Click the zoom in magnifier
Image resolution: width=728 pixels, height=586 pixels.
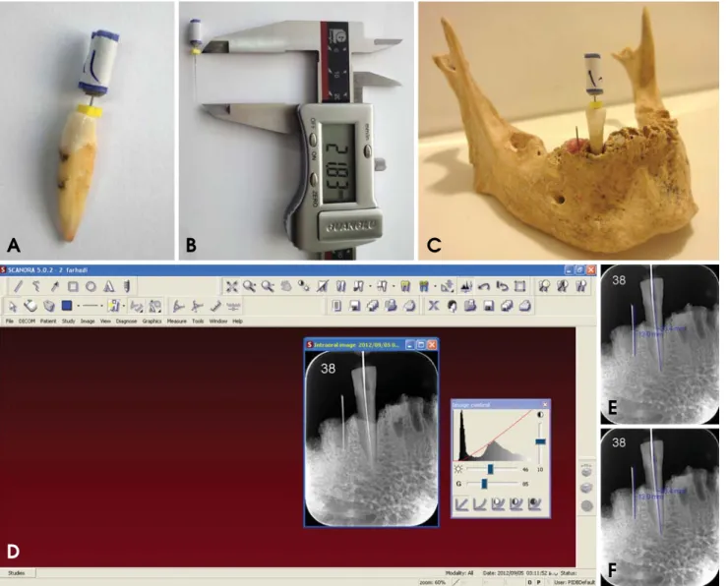tap(249, 286)
